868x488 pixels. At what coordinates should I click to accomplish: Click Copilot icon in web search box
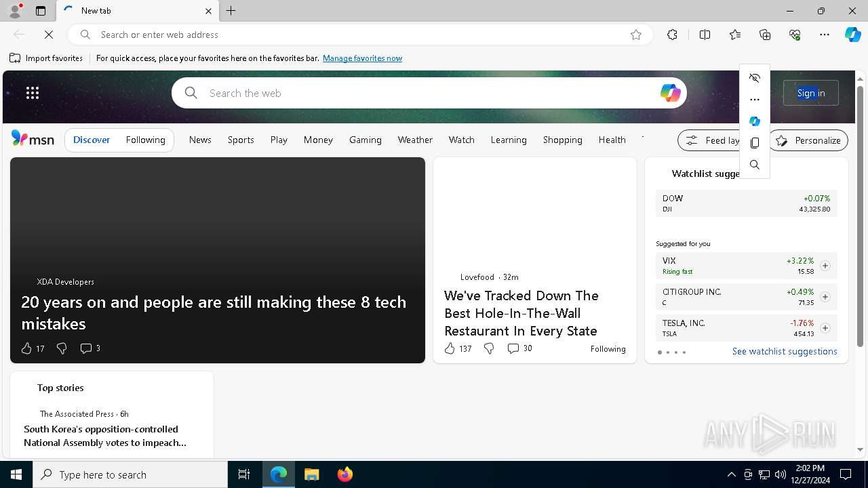click(x=670, y=93)
